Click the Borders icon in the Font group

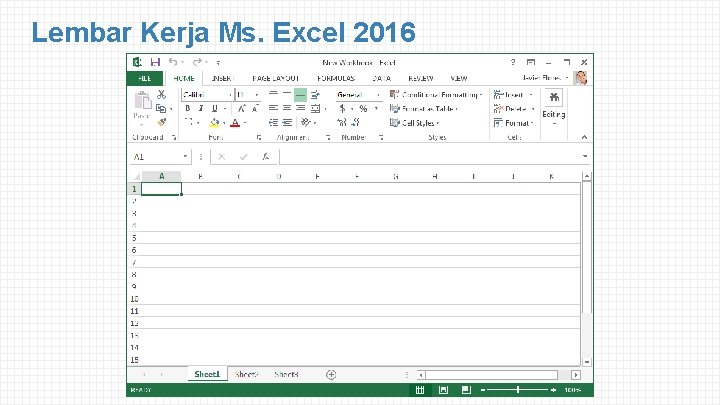(x=189, y=122)
